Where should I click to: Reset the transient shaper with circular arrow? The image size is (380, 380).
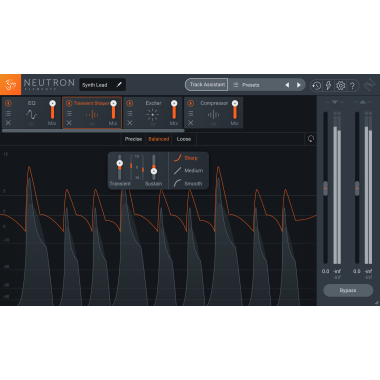click(311, 139)
